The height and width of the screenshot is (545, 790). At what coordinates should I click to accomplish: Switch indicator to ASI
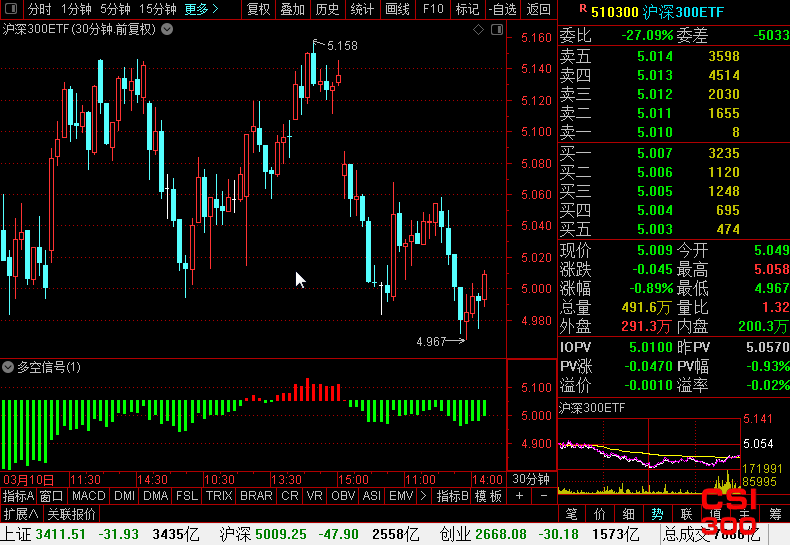372,496
